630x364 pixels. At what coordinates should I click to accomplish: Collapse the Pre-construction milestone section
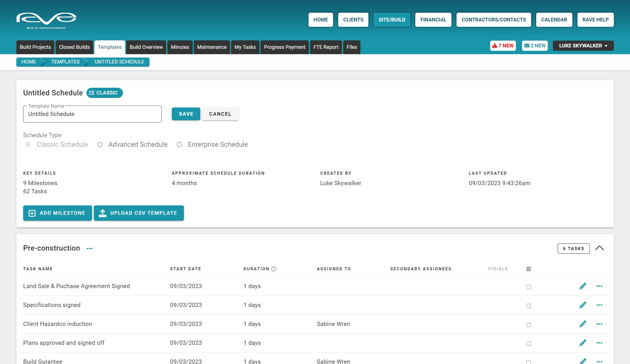tap(599, 248)
